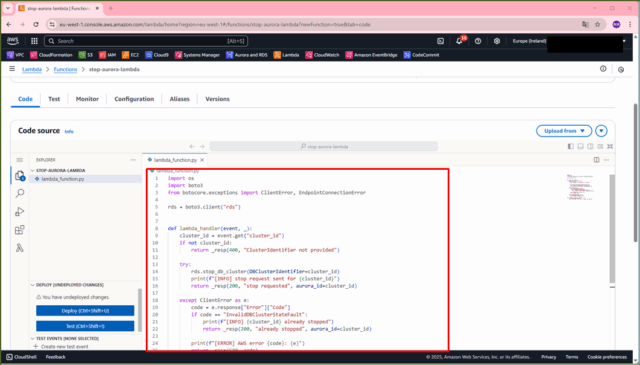Open the code editor hamburger menu

tap(20, 160)
